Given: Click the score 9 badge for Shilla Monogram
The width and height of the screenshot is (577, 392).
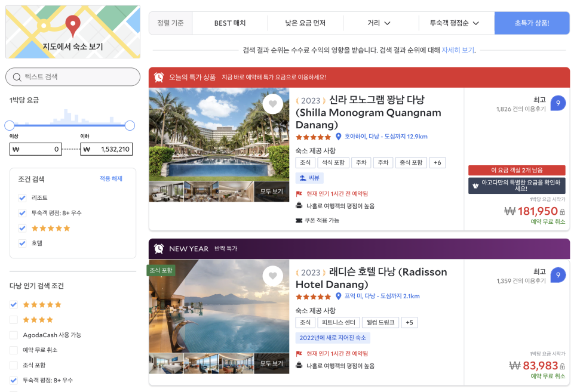Looking at the screenshot, I should (x=558, y=103).
